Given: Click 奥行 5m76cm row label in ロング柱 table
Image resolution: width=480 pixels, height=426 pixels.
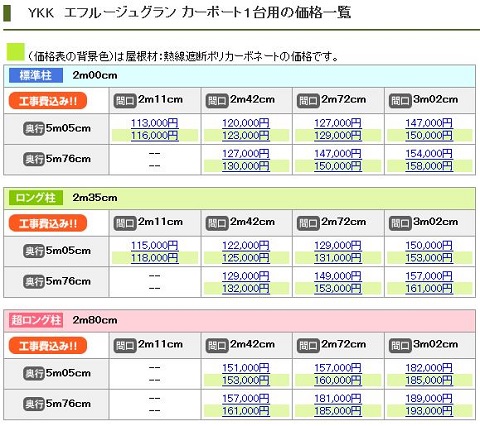Looking at the screenshot, I should [57, 281].
